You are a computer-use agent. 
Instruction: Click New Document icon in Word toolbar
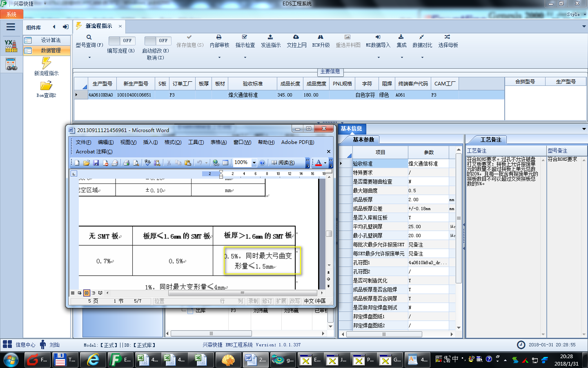(77, 163)
